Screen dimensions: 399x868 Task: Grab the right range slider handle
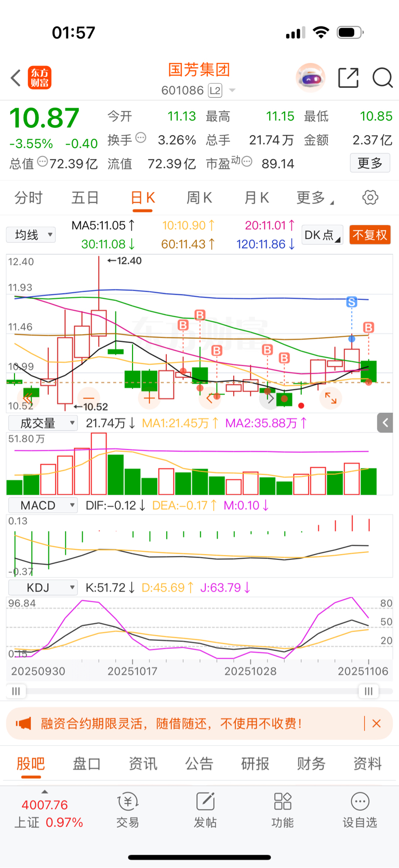click(x=368, y=691)
